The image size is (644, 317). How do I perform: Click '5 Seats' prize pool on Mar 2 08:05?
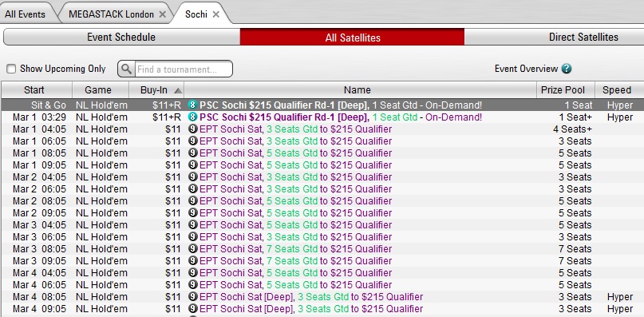click(575, 201)
